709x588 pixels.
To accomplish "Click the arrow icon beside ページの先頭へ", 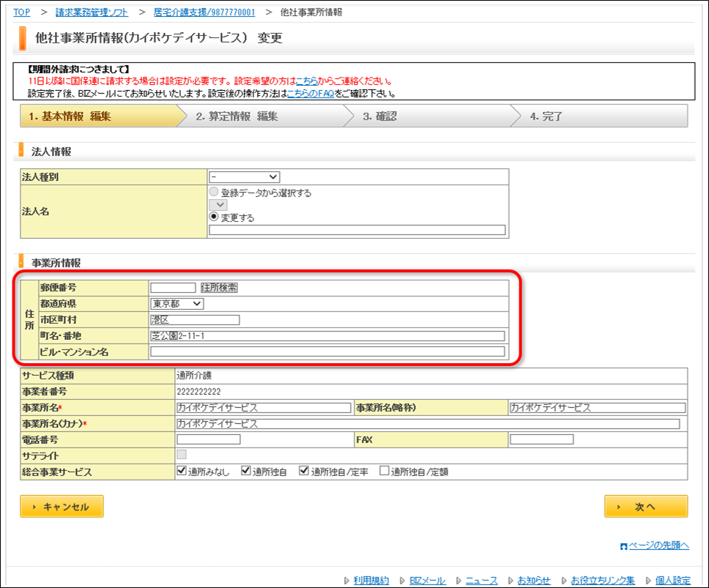I will coord(624,546).
